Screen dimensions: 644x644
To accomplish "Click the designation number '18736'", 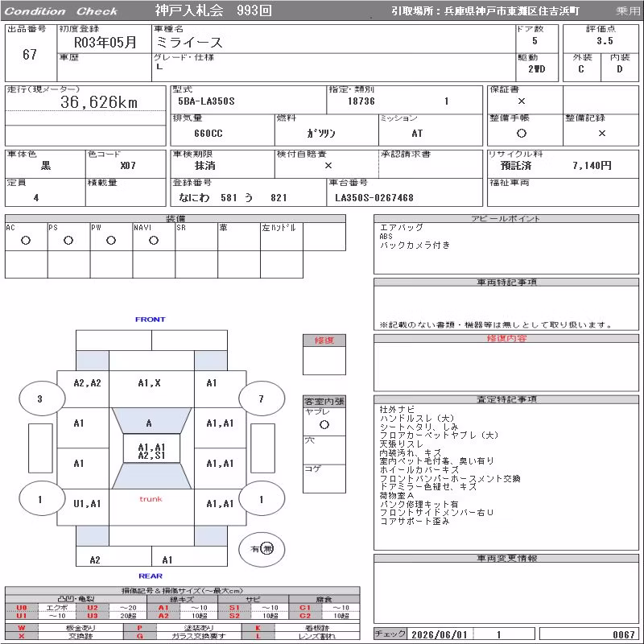I will point(361,101).
